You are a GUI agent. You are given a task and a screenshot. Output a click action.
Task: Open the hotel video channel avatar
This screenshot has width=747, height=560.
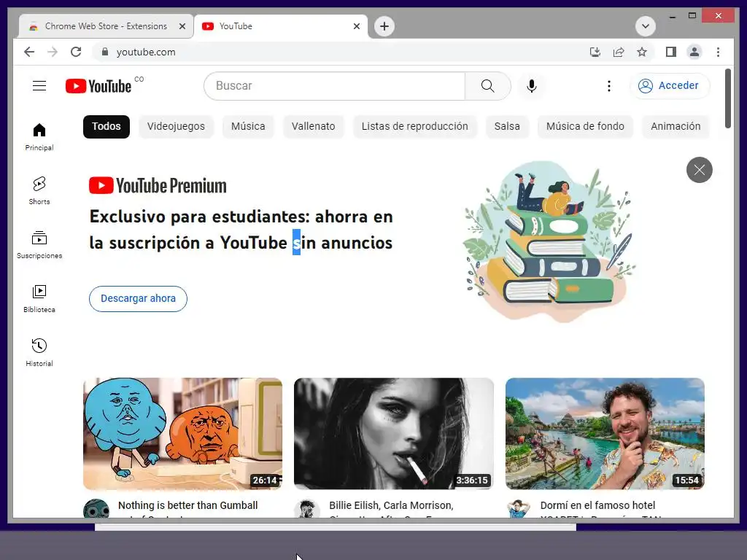click(x=519, y=508)
